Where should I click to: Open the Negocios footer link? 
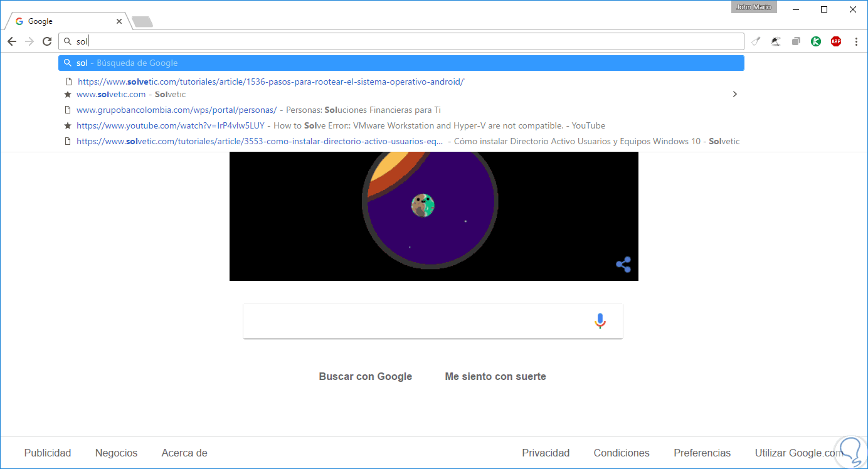pyautogui.click(x=116, y=453)
